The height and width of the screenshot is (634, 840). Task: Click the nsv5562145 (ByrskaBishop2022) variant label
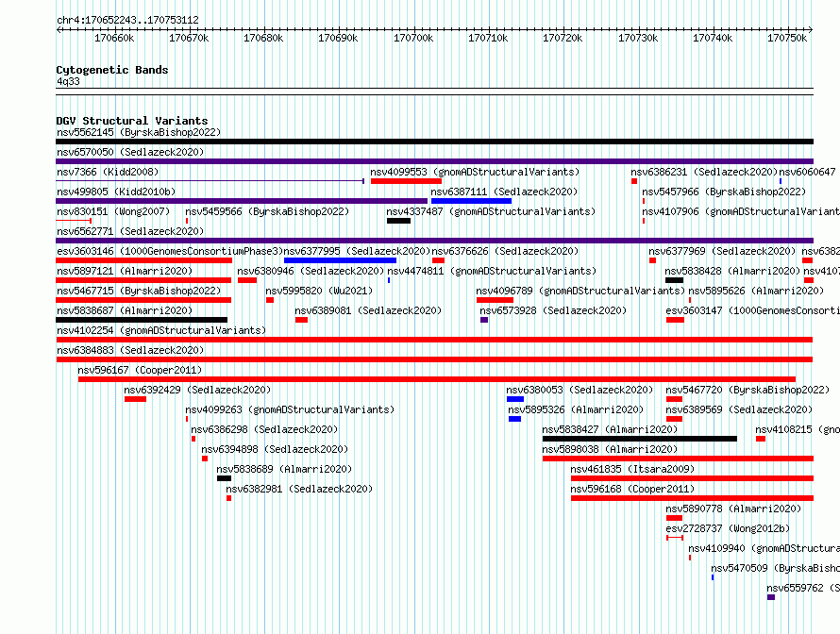click(x=139, y=132)
